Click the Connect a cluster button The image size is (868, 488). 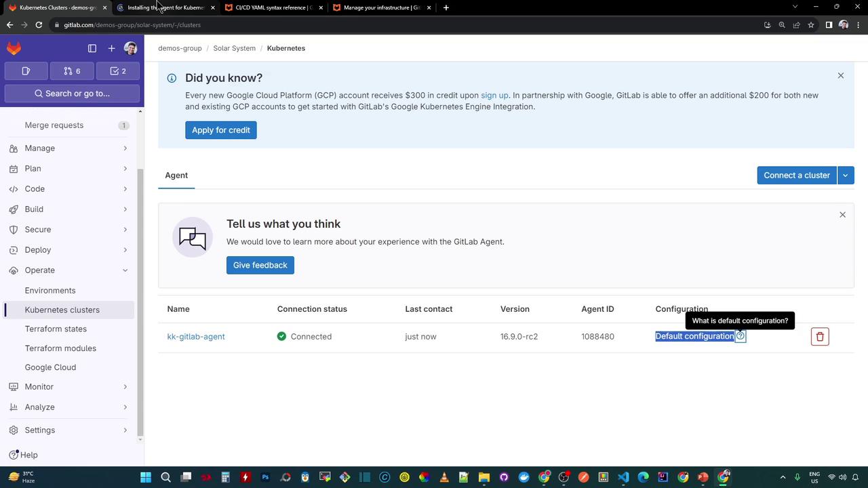coord(797,175)
